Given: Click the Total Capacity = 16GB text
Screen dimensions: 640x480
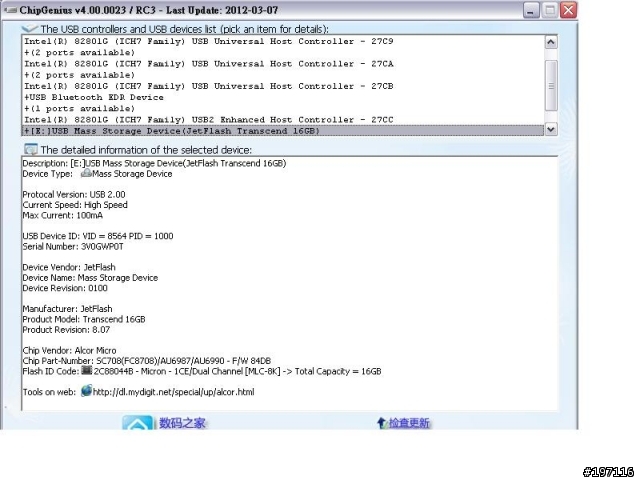Looking at the screenshot, I should [338, 371].
